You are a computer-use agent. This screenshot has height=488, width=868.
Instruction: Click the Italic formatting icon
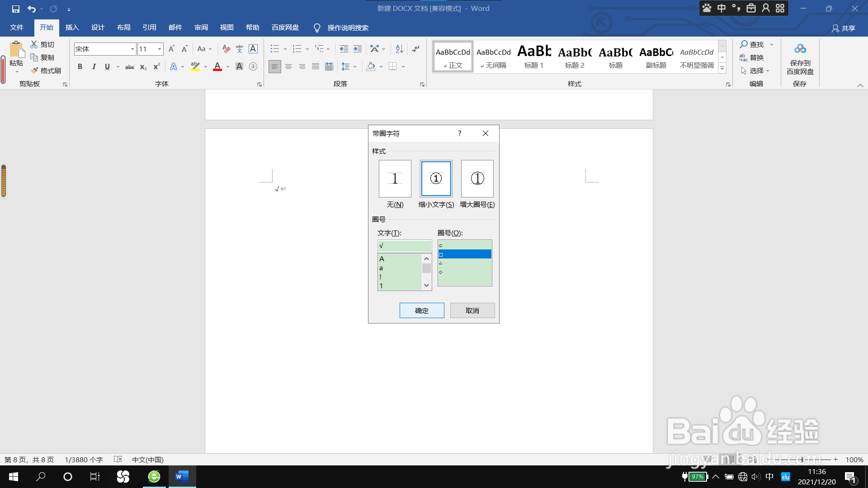[x=94, y=67]
